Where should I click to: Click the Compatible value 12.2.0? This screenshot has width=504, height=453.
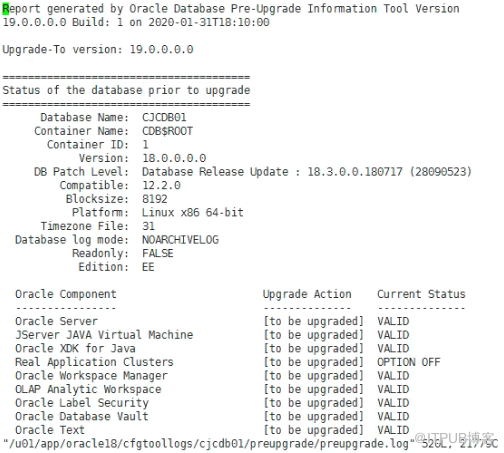coord(161,185)
